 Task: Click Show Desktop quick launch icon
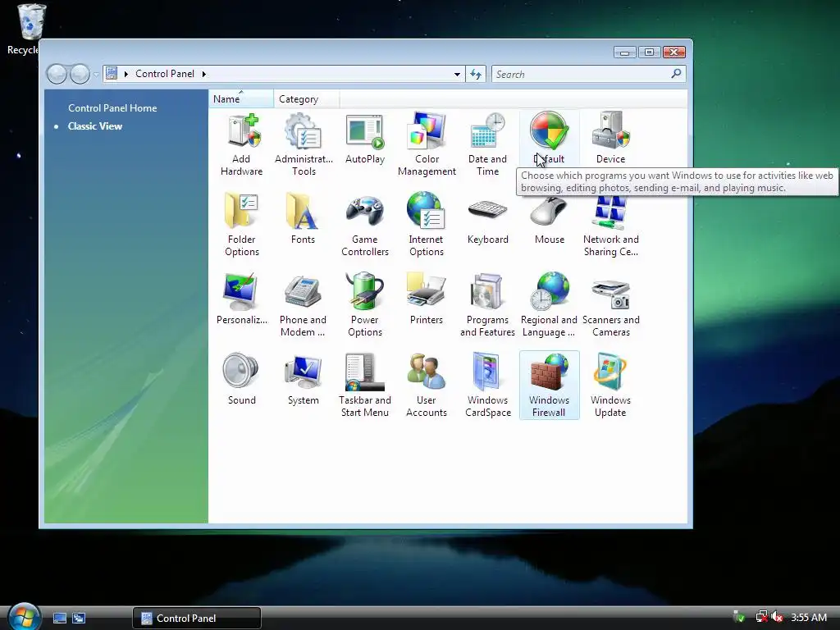(59, 619)
